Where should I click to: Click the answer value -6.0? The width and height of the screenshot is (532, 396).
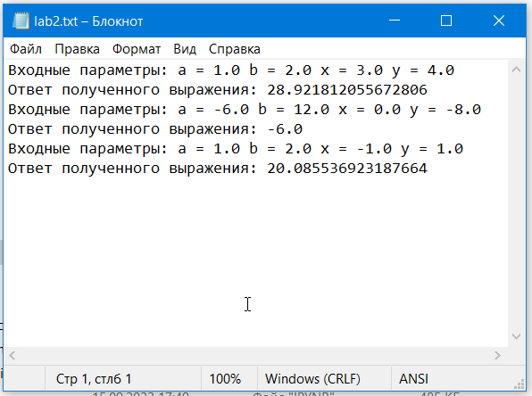(285, 129)
